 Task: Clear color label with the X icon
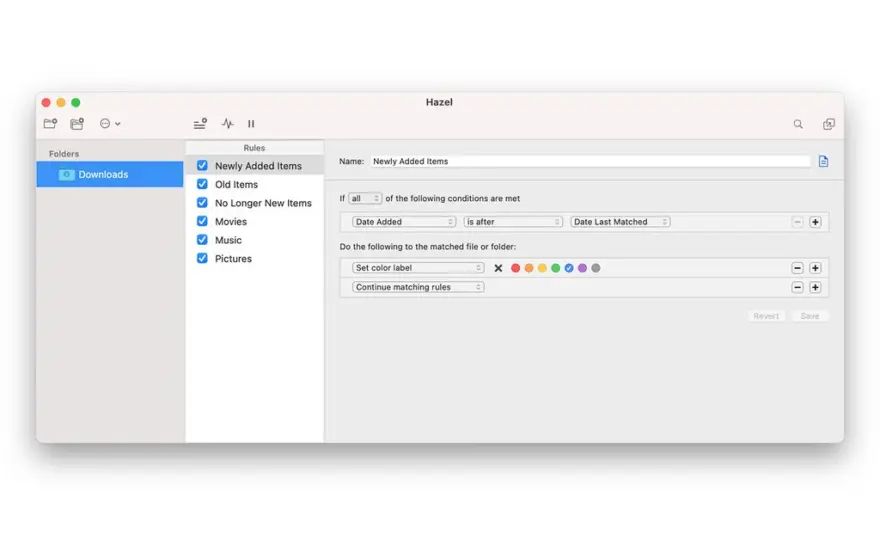pyautogui.click(x=498, y=268)
